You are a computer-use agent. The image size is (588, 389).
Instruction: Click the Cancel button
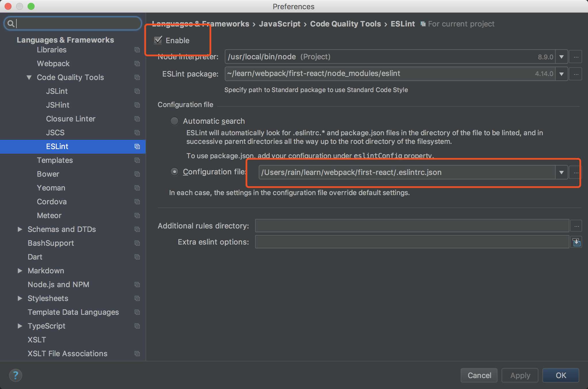tap(479, 375)
